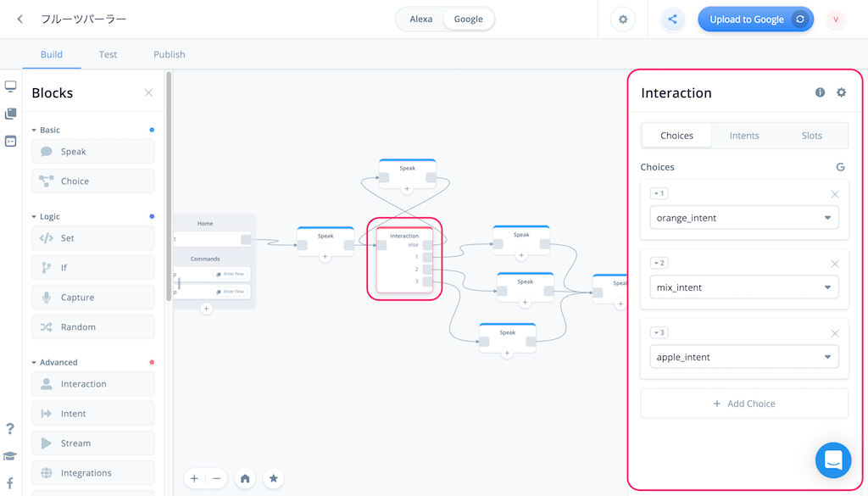The image size is (868, 496).
Task: Open the Build tab
Action: [52, 54]
